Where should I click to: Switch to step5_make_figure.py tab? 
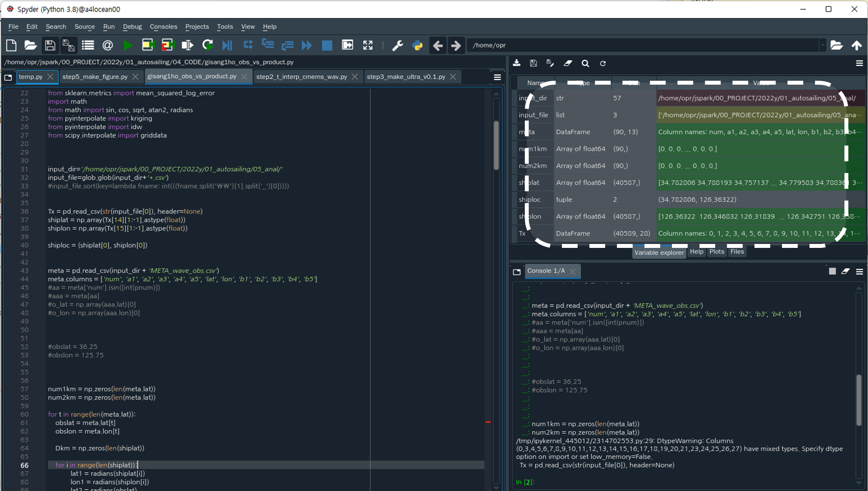point(95,77)
